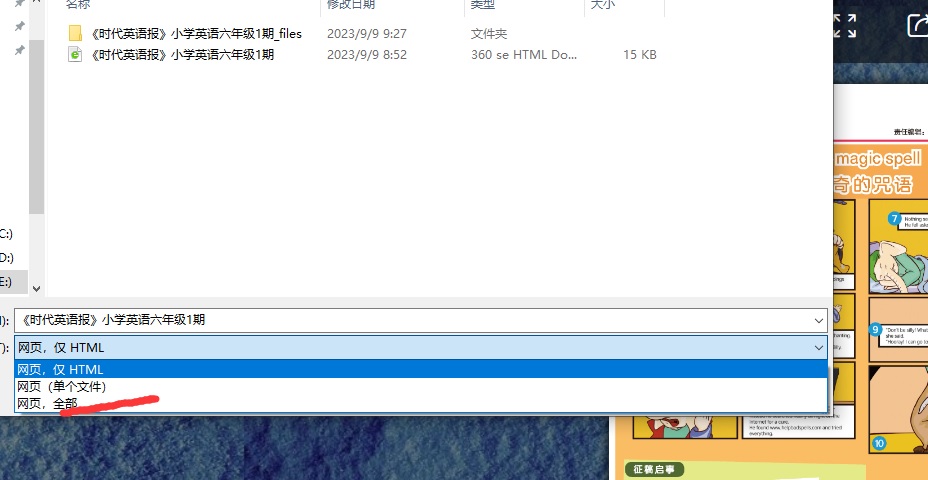928x480 pixels.
Task: Select the C: drive in navigation pane
Action: [6, 233]
